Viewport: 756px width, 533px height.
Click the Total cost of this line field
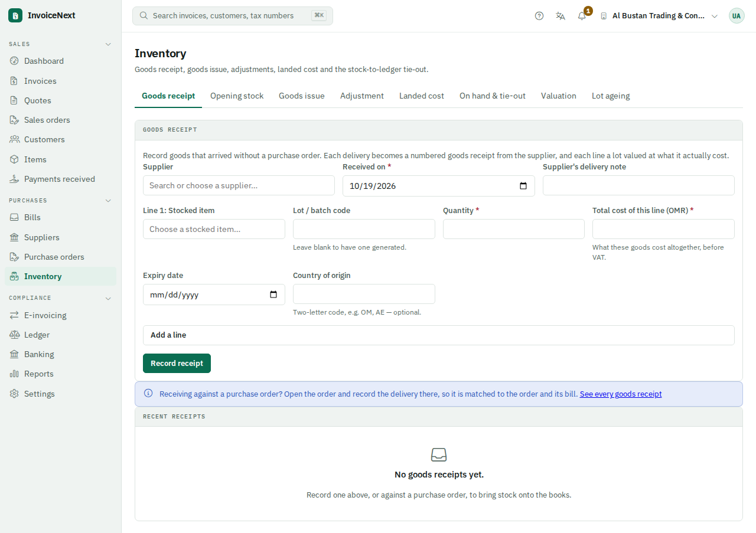(663, 229)
